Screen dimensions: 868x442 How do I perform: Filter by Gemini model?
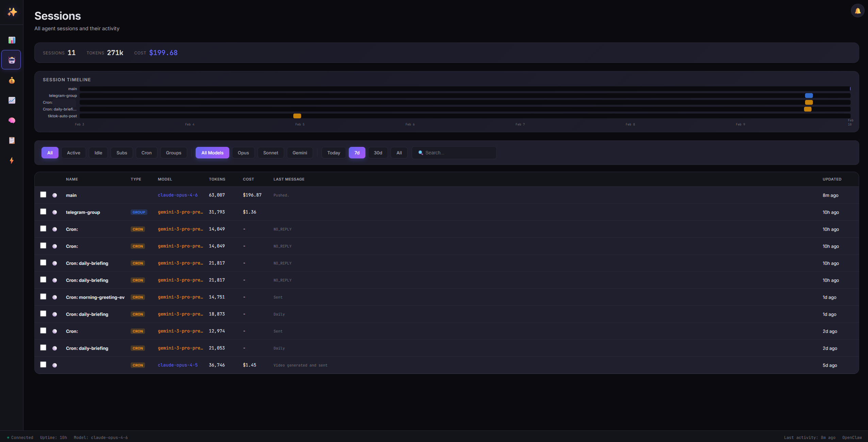[x=299, y=153]
